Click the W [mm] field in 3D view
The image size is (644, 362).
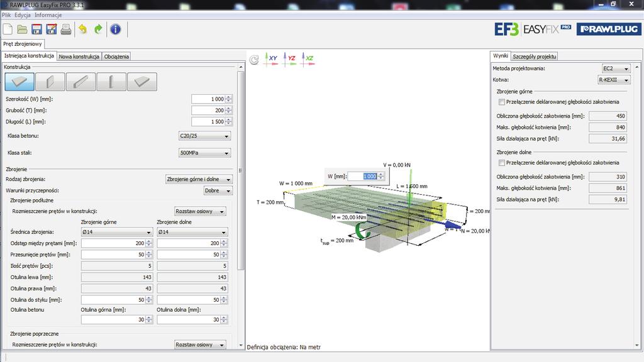pyautogui.click(x=362, y=177)
